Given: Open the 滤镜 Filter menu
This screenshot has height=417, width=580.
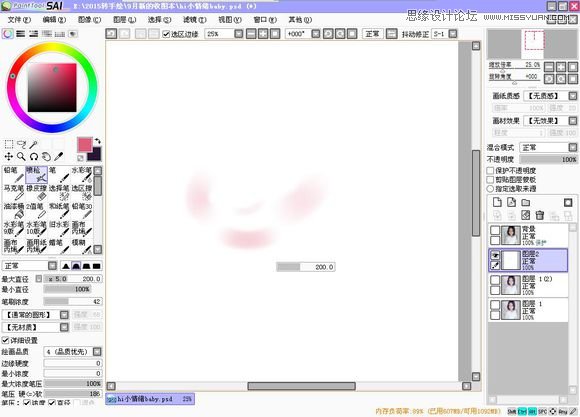Looking at the screenshot, I should (195, 20).
